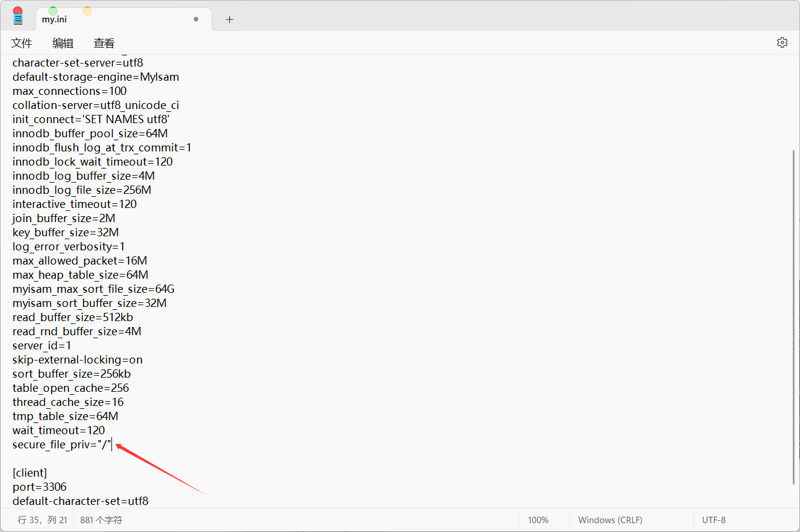Click the table_open_cache=256 line
Image resolution: width=800 pixels, height=532 pixels.
coord(71,388)
